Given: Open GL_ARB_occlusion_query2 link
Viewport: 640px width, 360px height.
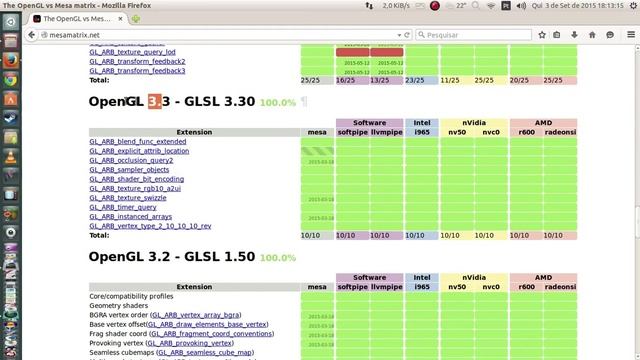Looking at the screenshot, I should click(x=131, y=160).
